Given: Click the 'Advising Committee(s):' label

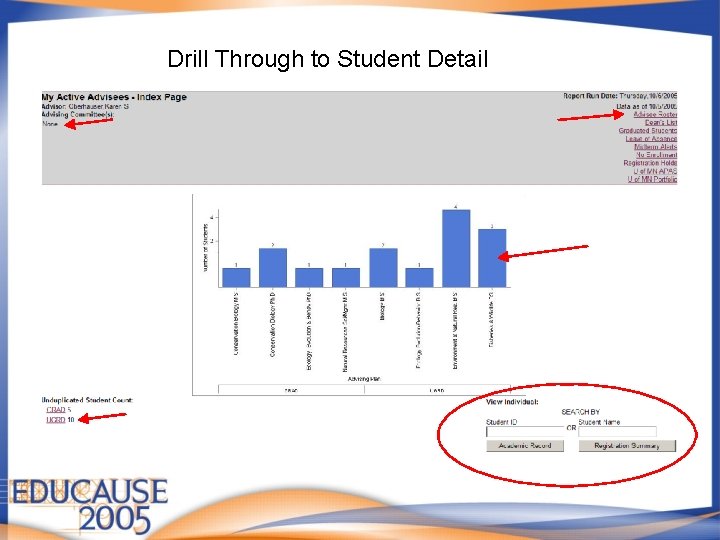Looking at the screenshot, I should (78, 114).
